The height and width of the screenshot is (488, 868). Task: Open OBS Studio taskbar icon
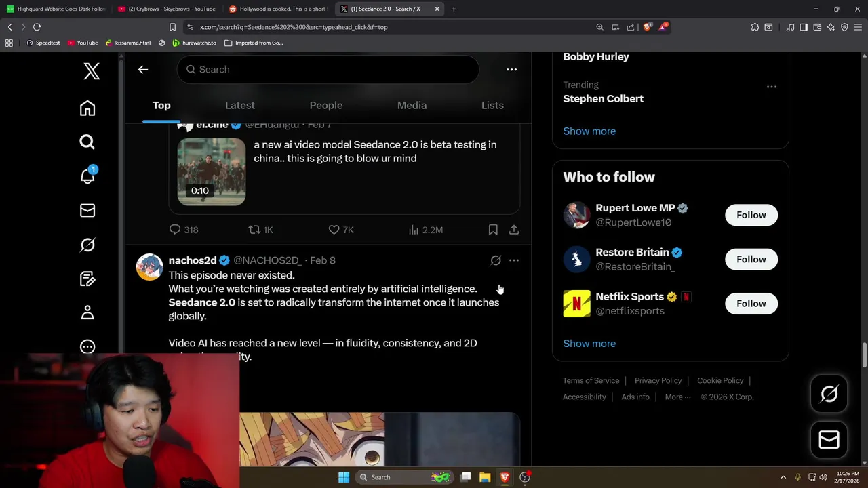[525, 477]
